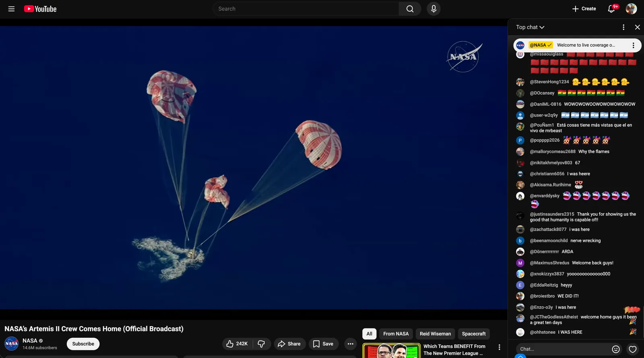Open NASA channel avatar below the video
The image size is (644, 358).
12,344
